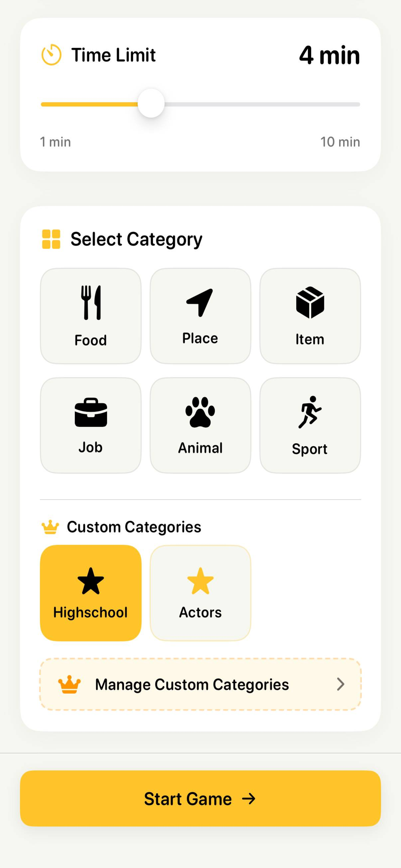Click the arrow on Start Game
Image resolution: width=401 pixels, height=868 pixels.
pyautogui.click(x=249, y=799)
